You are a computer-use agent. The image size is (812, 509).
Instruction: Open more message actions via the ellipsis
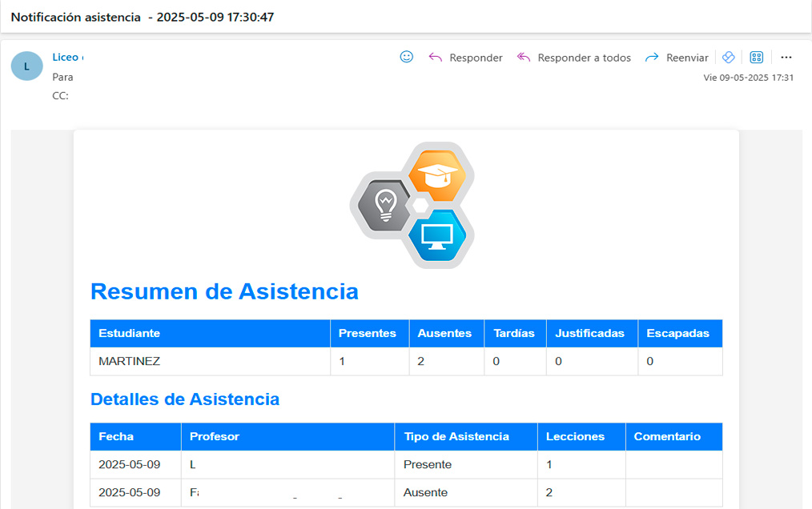click(786, 57)
